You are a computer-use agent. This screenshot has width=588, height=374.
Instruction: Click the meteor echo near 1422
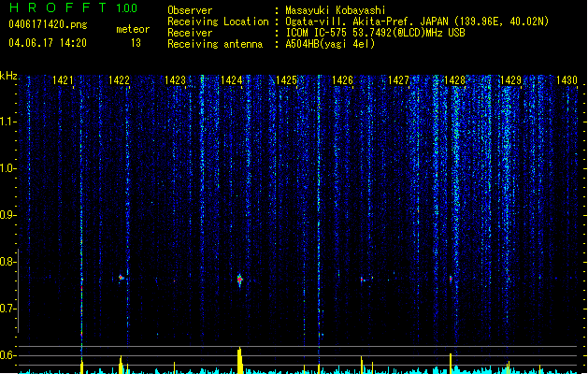tap(122, 278)
